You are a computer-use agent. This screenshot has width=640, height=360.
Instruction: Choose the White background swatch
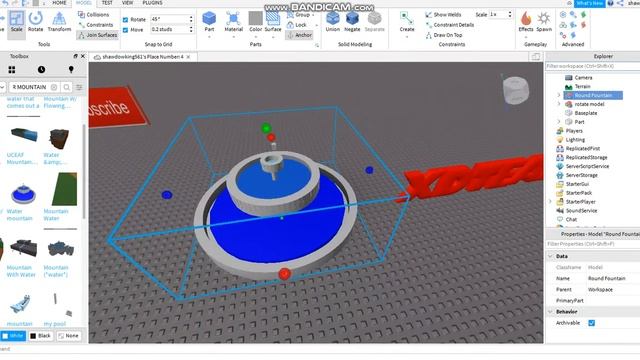(x=13, y=336)
